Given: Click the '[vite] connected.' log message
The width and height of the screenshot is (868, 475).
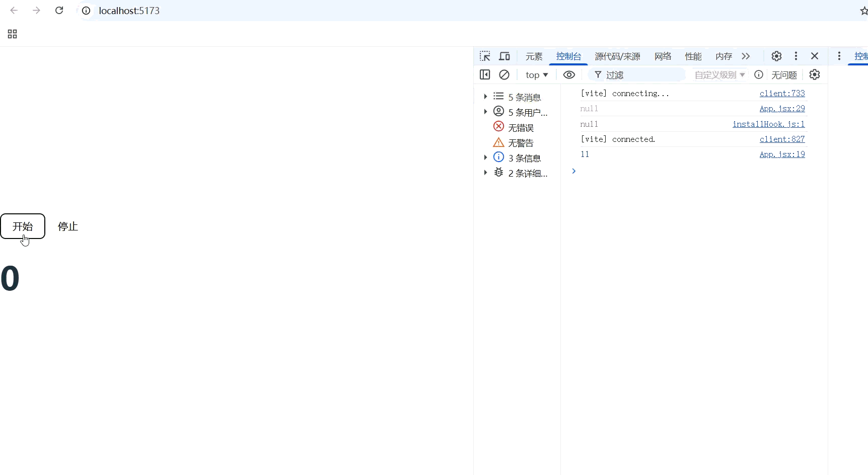Looking at the screenshot, I should (x=618, y=139).
